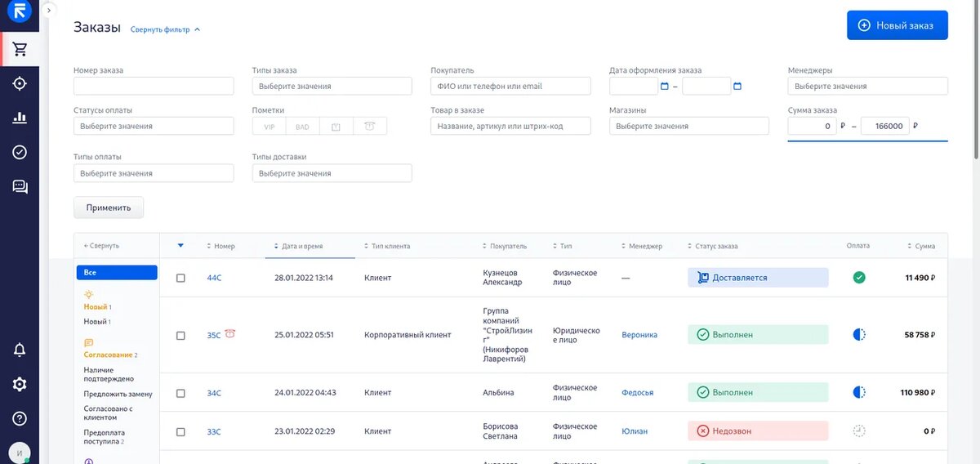This screenshot has width=980, height=464.
Task: Click the Номер заказа input field
Action: click(x=154, y=86)
